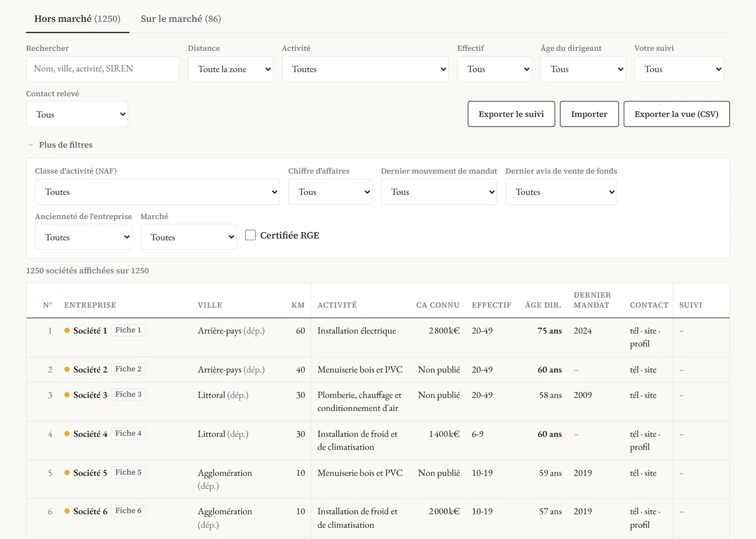The image size is (756, 539).
Task: Select the Société 6 company name
Action: (x=90, y=511)
